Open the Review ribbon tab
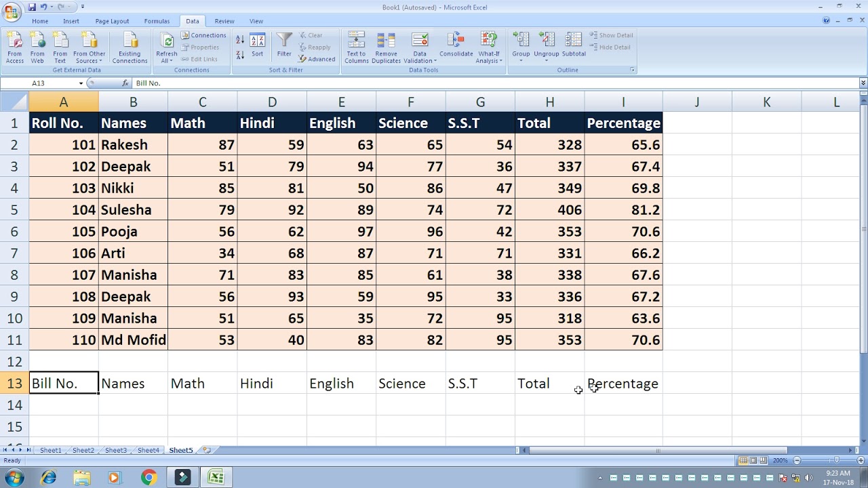 (x=224, y=21)
